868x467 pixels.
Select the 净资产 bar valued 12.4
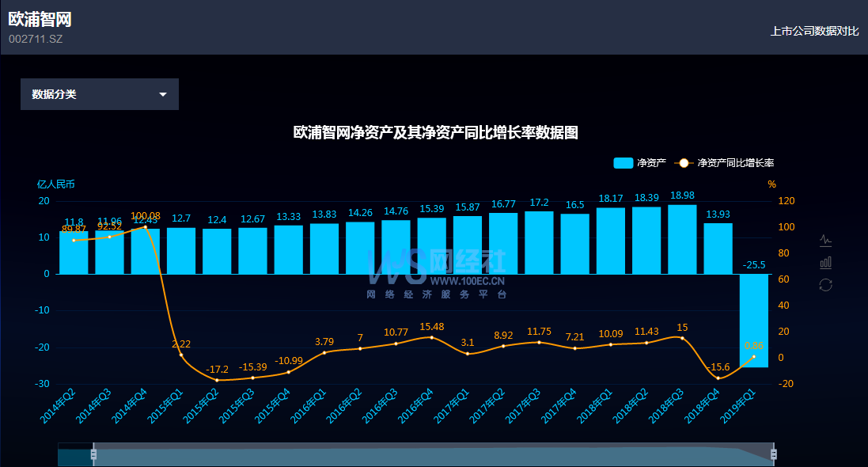[217, 252]
